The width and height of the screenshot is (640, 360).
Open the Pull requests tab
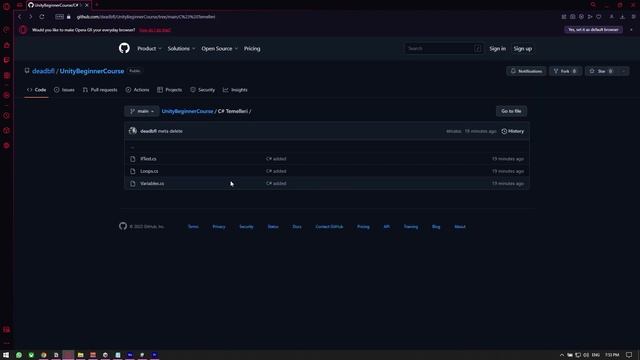100,90
